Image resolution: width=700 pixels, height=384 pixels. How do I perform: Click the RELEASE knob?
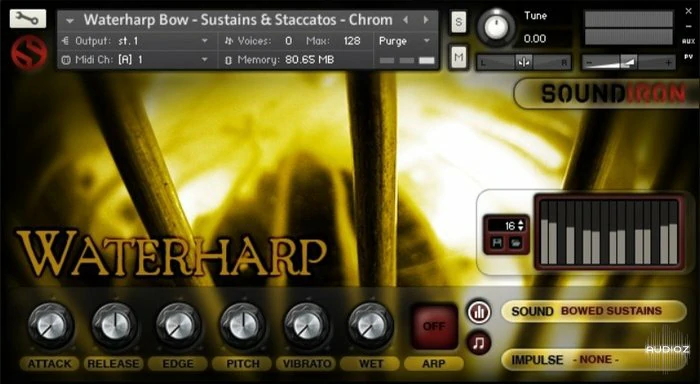click(114, 326)
